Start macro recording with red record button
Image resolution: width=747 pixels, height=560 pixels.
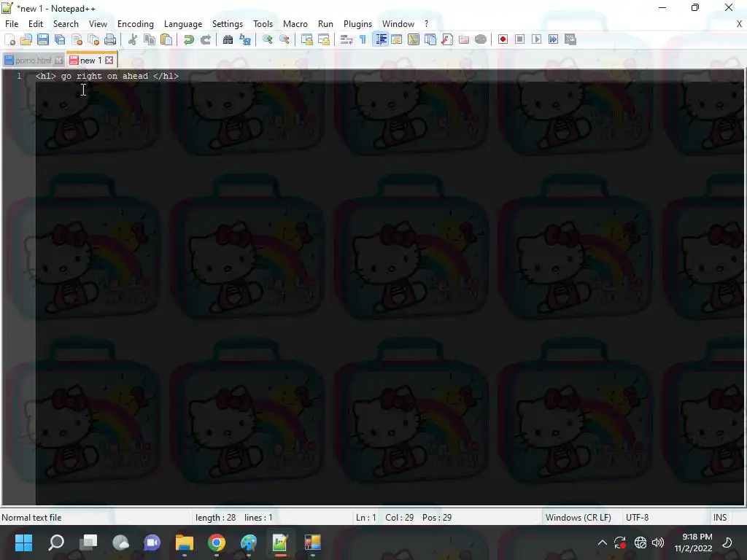(503, 39)
